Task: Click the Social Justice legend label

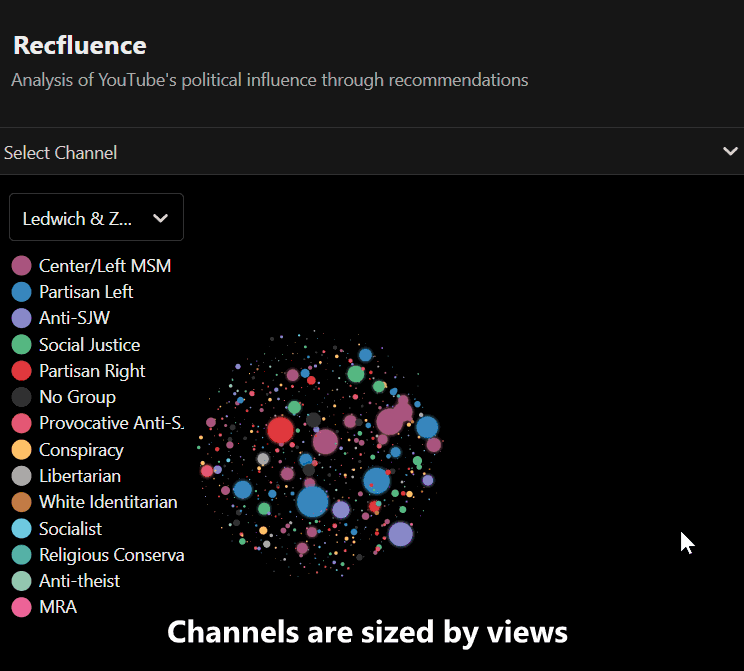Action: click(x=89, y=345)
